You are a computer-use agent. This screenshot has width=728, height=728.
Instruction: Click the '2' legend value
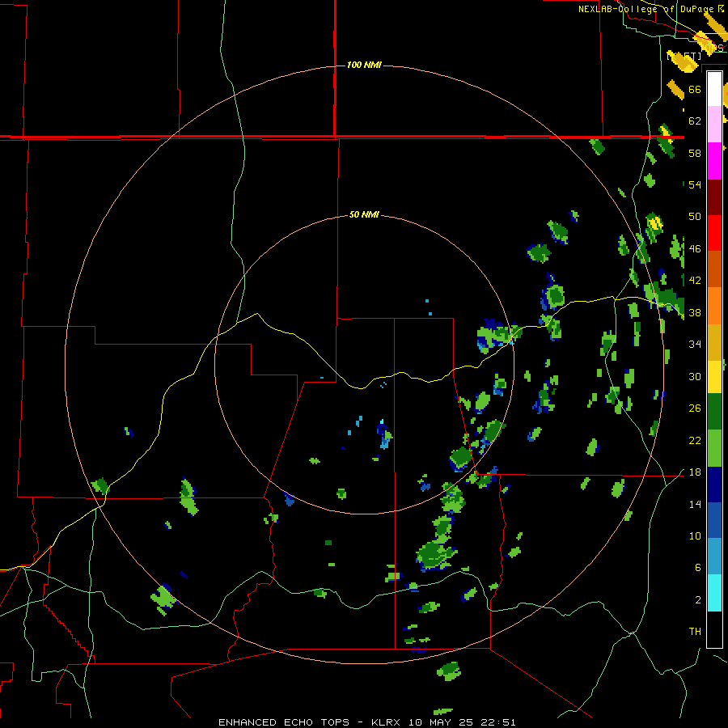pyautogui.click(x=697, y=600)
